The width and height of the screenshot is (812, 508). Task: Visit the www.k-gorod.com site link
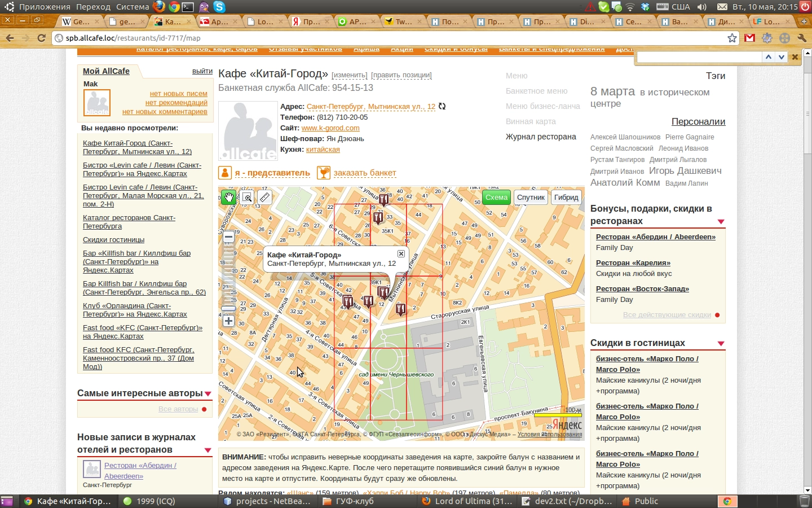coord(330,128)
